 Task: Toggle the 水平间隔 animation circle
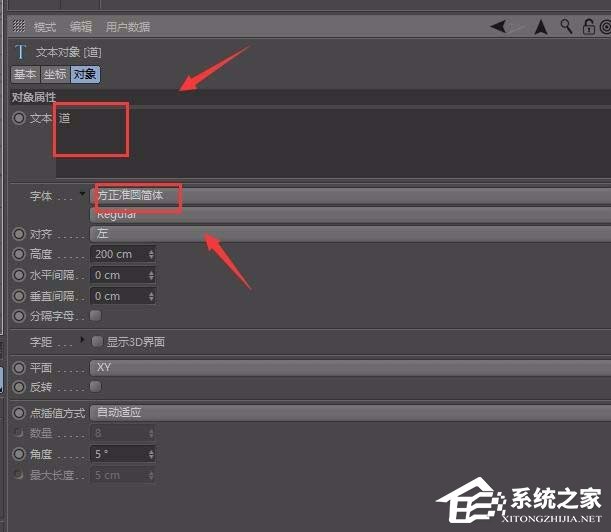point(19,275)
